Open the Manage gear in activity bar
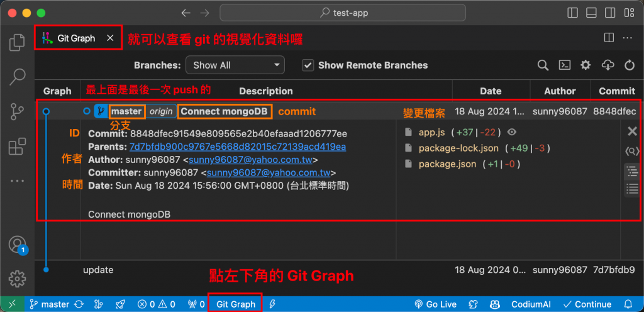This screenshot has width=644, height=312. (17, 279)
